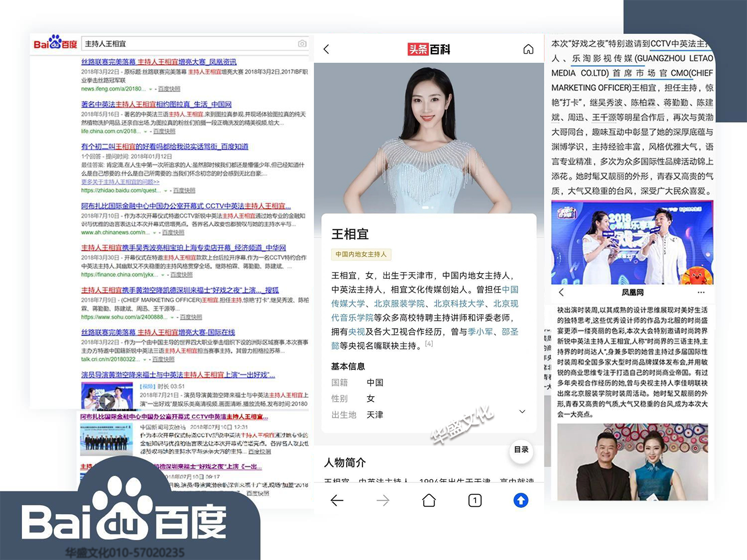Tap the 人物简介 section heading
The height and width of the screenshot is (560, 747).
pyautogui.click(x=345, y=462)
